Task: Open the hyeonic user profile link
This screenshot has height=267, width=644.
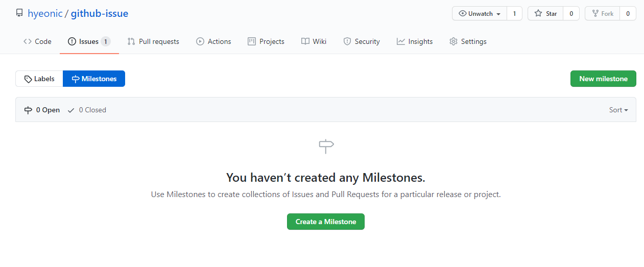Action: pyautogui.click(x=45, y=13)
